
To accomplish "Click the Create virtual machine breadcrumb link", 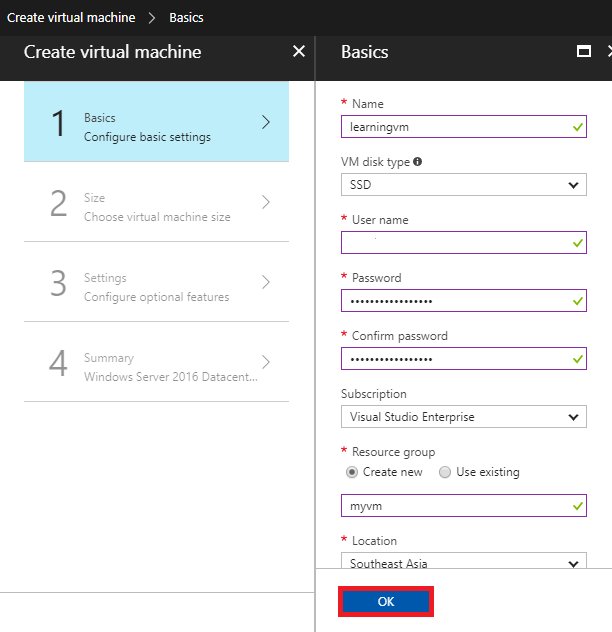I will click(71, 18).
